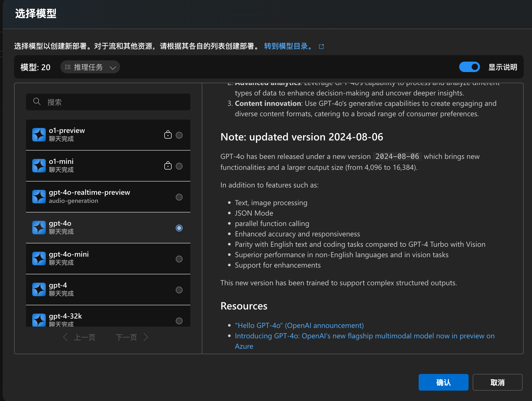Click the external link icon beside 转到模型目录
The height and width of the screenshot is (401, 532).
click(x=321, y=47)
